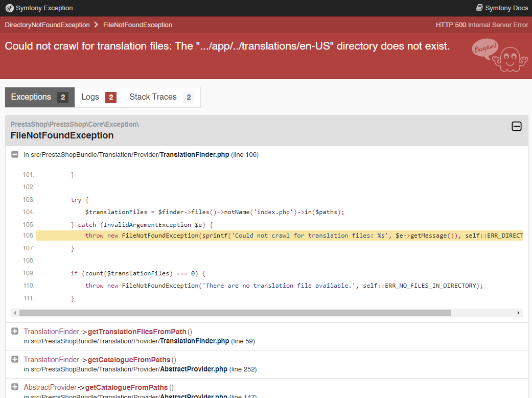Click the Symfony Docs book icon
Image resolution: width=532 pixels, height=398 pixels.
pyautogui.click(x=479, y=8)
